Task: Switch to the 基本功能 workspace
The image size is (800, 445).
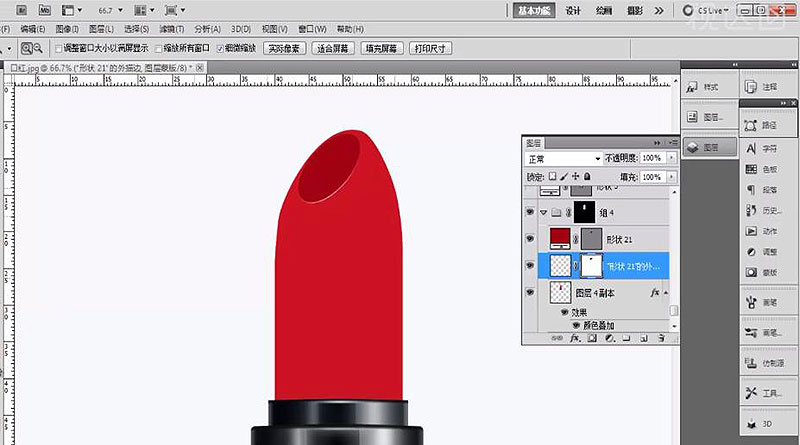Action: [534, 11]
